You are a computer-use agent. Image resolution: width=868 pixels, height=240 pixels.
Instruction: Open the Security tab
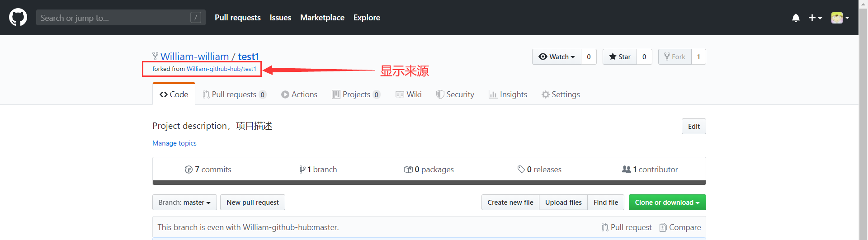coord(455,94)
